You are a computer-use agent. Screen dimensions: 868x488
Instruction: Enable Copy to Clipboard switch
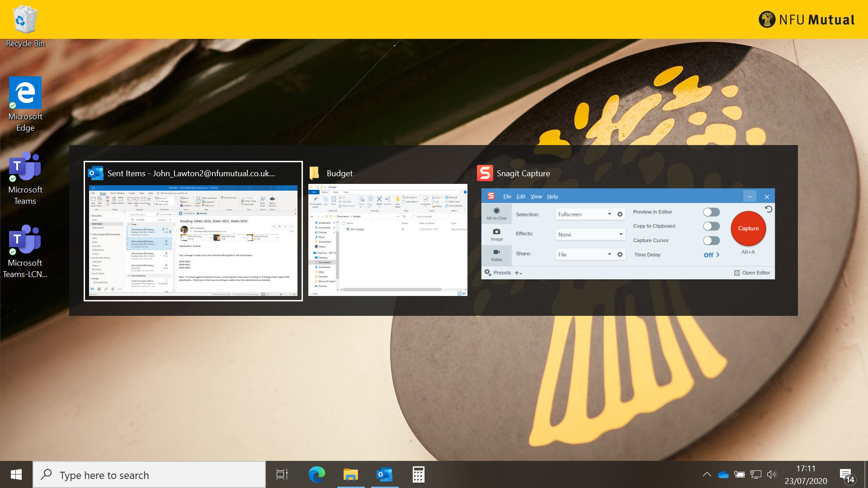[x=711, y=226]
